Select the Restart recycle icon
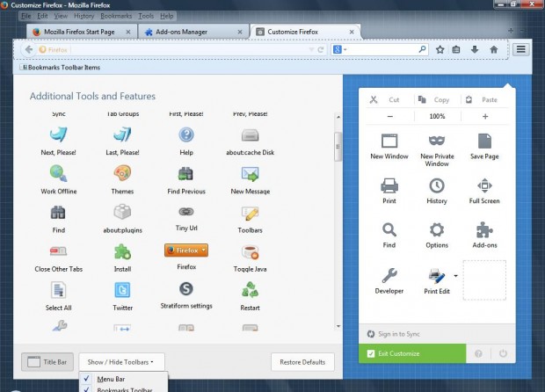Viewport: 545px width, 392px height. point(250,290)
